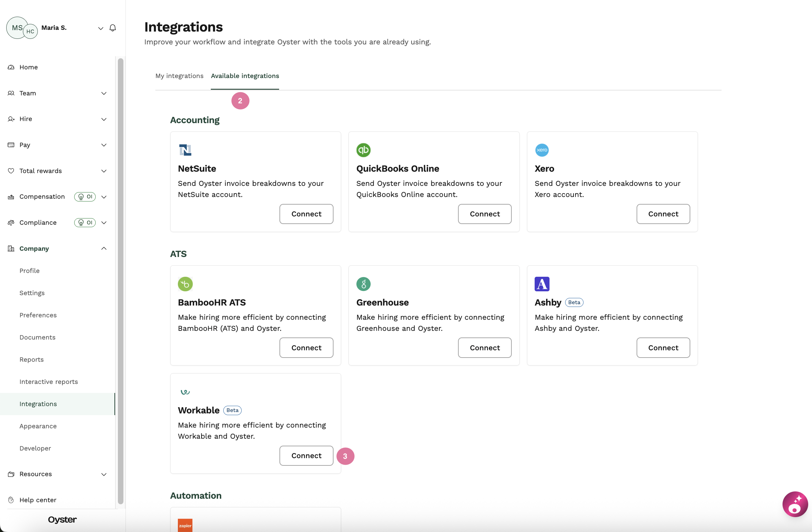
Task: Connect the Greenhouse integration
Action: point(485,348)
